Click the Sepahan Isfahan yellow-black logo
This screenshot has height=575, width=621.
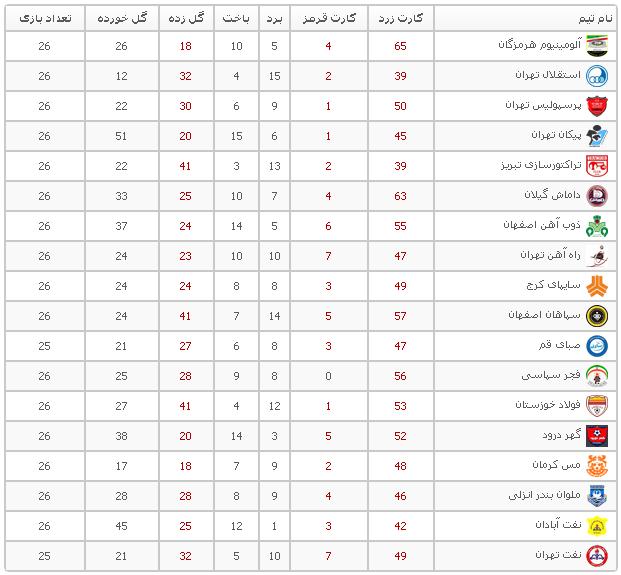tap(597, 316)
